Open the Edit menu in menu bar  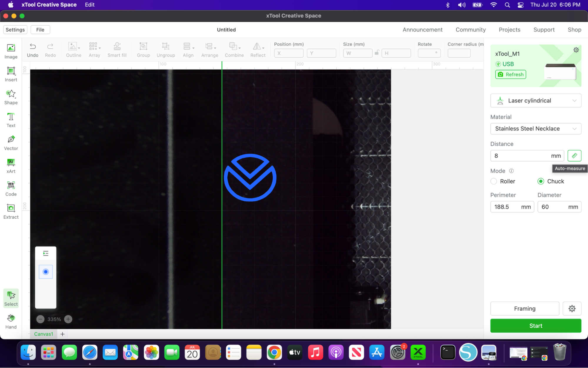[x=90, y=5]
